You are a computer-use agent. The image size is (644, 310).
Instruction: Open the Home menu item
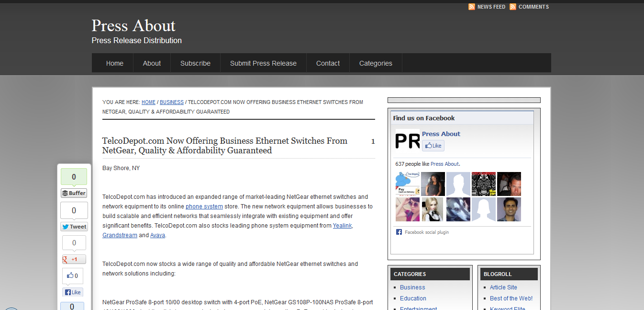(115, 63)
